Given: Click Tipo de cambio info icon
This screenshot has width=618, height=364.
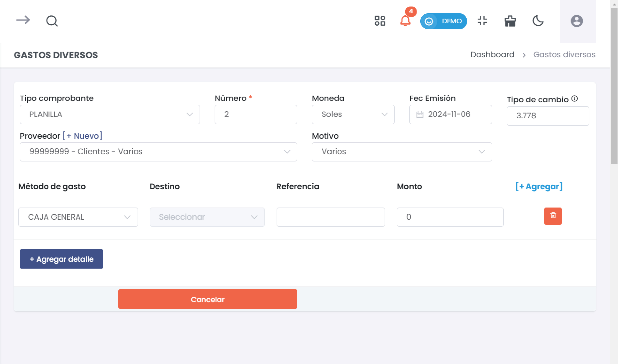Looking at the screenshot, I should pos(575,99).
